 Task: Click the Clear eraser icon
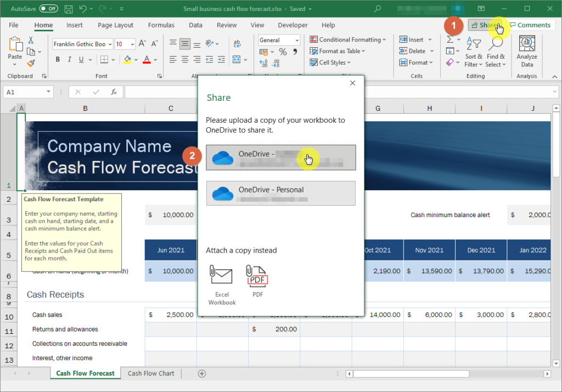click(x=450, y=63)
